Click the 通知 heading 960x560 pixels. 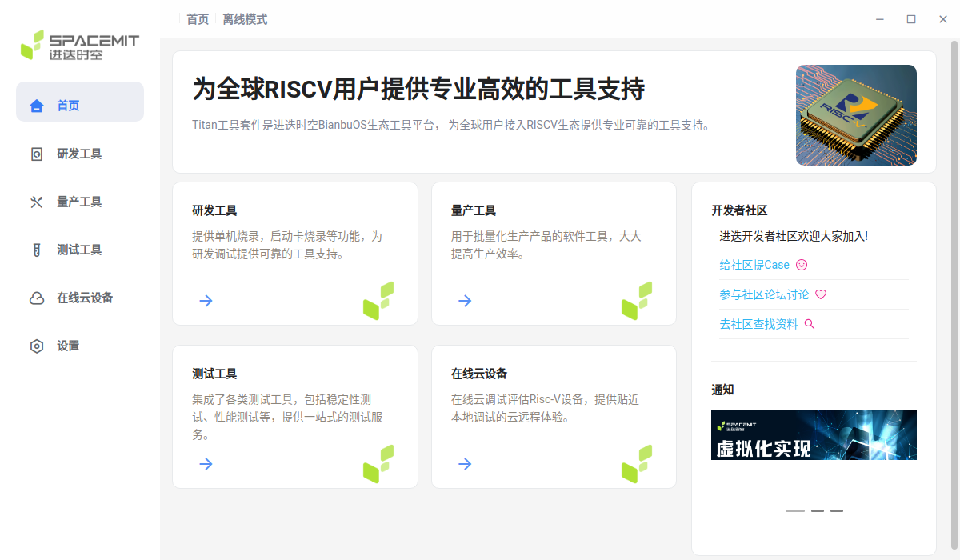722,390
